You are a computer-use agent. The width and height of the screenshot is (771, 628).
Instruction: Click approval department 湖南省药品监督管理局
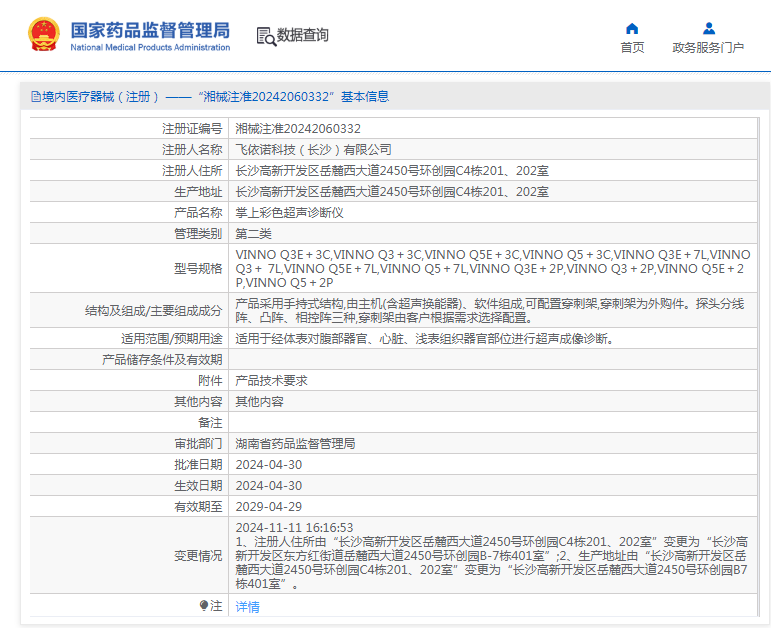tap(295, 443)
